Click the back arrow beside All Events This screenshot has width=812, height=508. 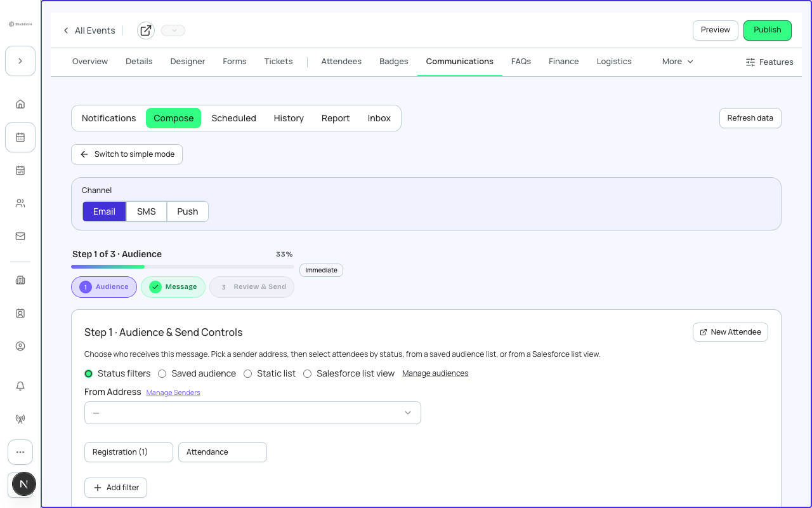(x=66, y=30)
